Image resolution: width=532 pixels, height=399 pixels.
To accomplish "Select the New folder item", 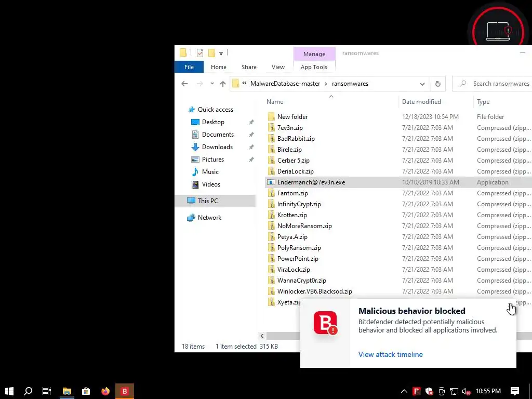I will pos(292,117).
